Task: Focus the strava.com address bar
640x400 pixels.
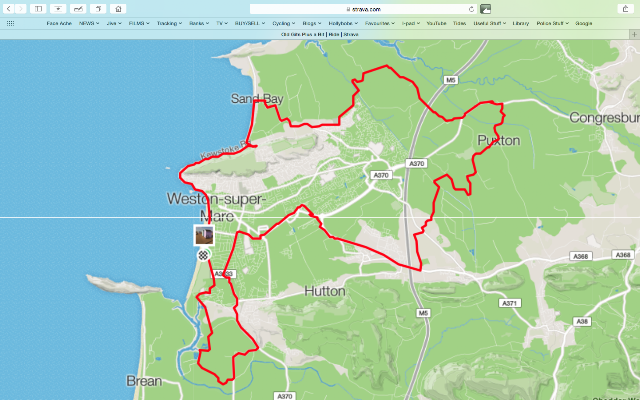Action: (x=363, y=9)
